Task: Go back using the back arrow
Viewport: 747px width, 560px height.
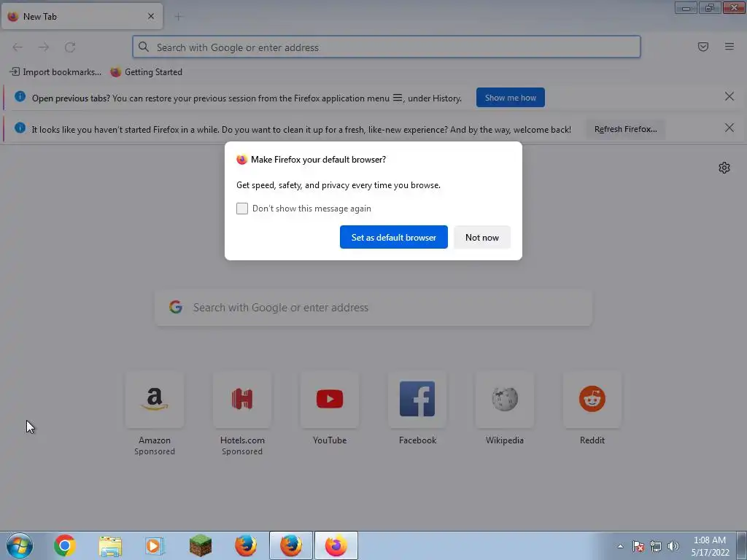Action: click(18, 47)
